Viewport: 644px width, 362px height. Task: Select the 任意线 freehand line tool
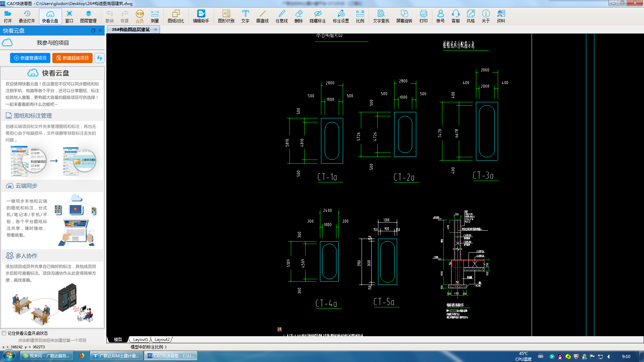point(281,16)
